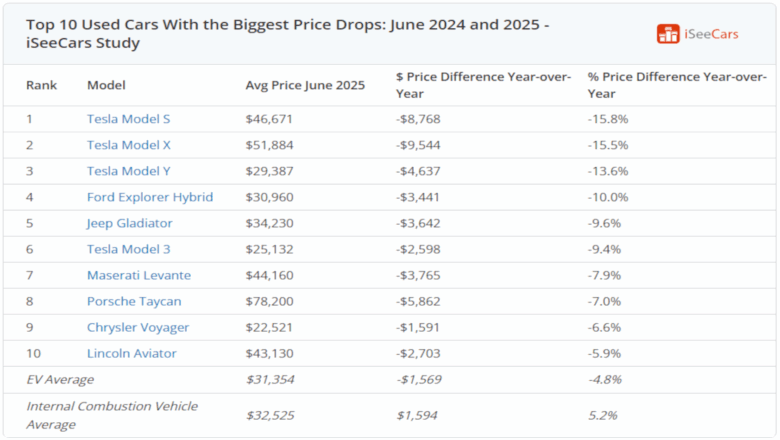Click the $78,200 price cell
The height and width of the screenshot is (440, 780).
[x=269, y=301]
